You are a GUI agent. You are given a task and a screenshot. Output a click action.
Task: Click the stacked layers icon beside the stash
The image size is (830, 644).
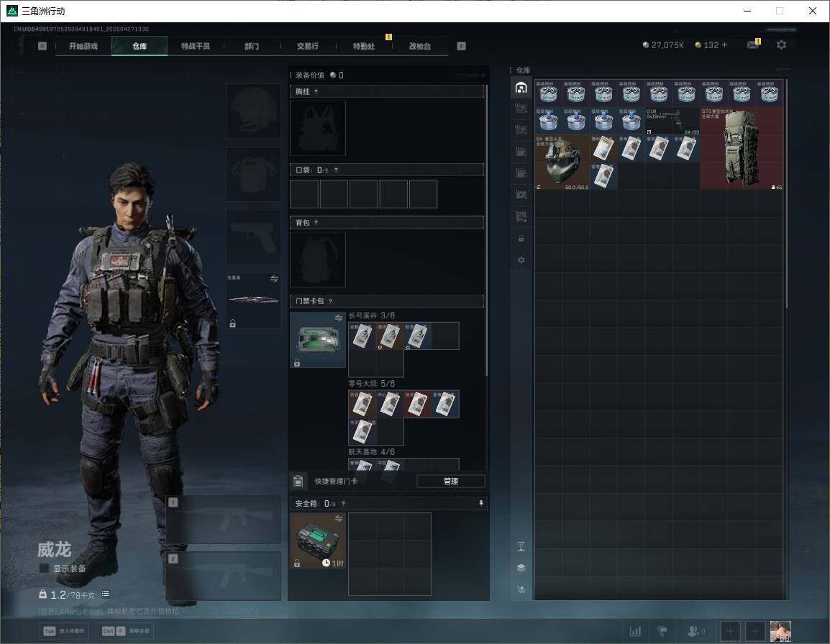point(521,568)
